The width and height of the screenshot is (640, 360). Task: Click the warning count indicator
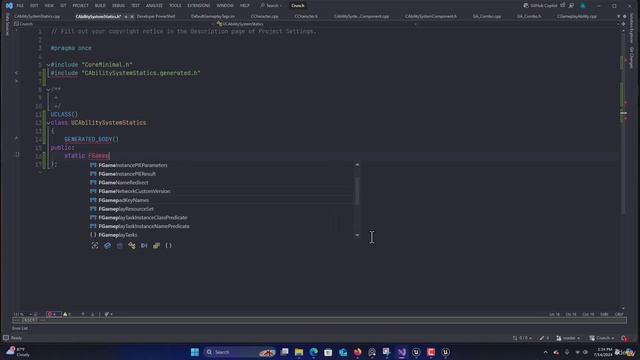67,314
